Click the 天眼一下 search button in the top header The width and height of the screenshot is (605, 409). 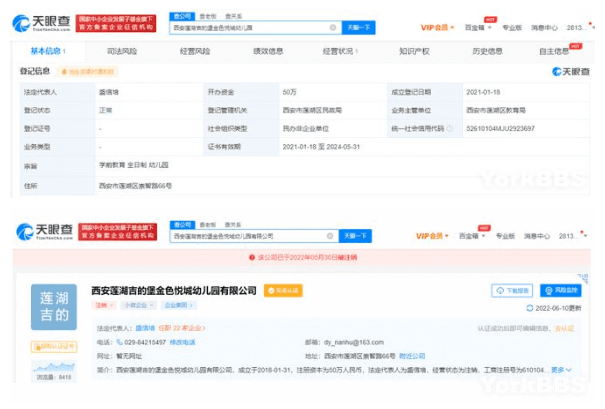pos(358,27)
